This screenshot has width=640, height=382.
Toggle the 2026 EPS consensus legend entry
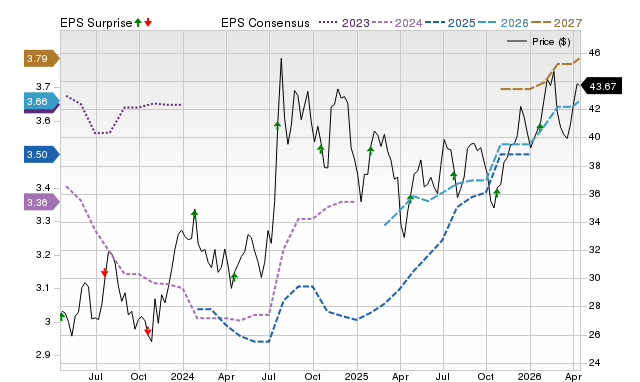503,23
